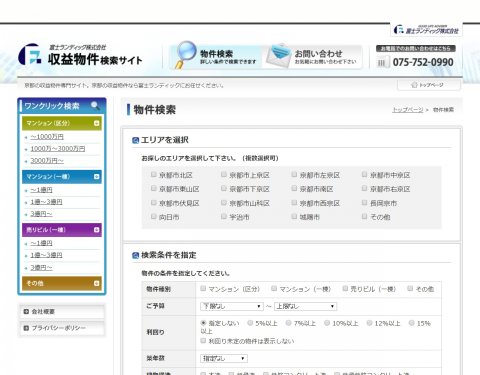Check the 長岡京市 area checkbox
480x375 pixels.
(365, 203)
